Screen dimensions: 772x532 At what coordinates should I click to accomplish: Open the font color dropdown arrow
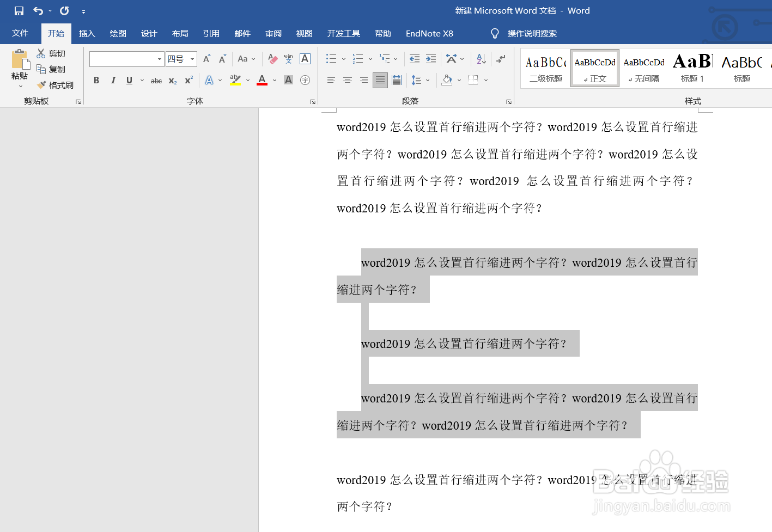275,80
